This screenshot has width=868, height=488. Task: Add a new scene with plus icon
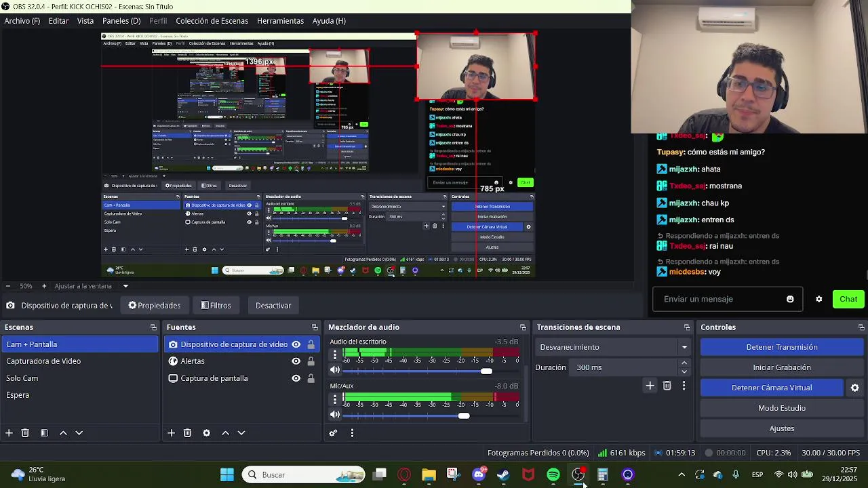pyautogui.click(x=9, y=432)
